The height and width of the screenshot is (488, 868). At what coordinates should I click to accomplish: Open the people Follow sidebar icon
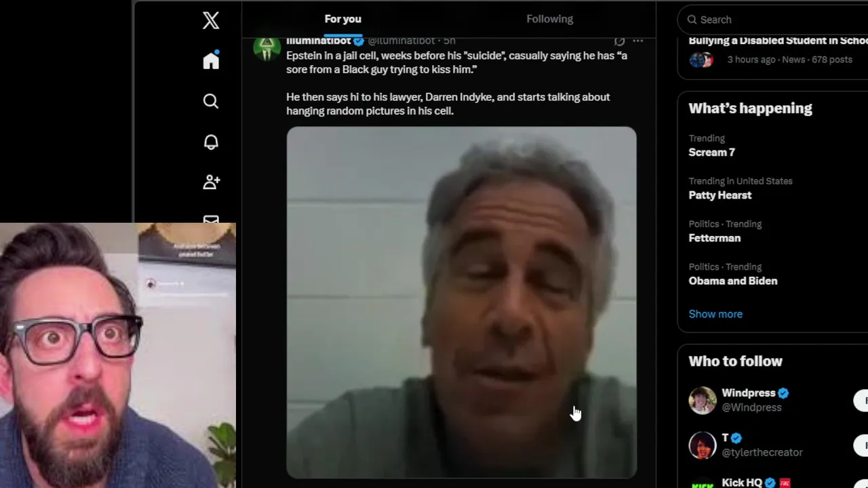coord(211,182)
